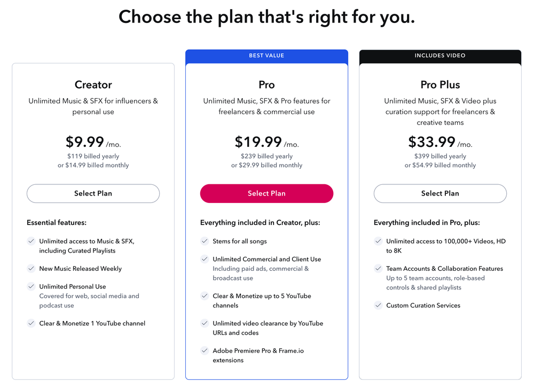
Task: Select the Creator plan button
Action: [x=93, y=193]
